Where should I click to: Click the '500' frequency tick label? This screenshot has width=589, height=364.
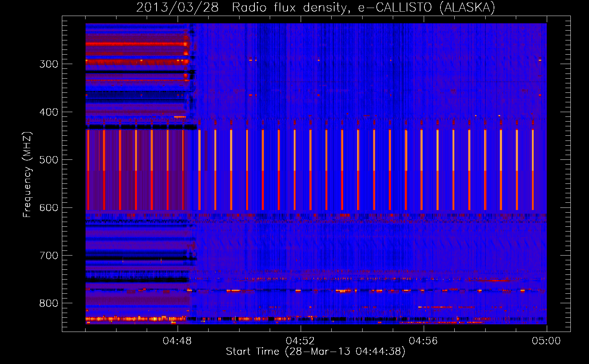(x=49, y=160)
